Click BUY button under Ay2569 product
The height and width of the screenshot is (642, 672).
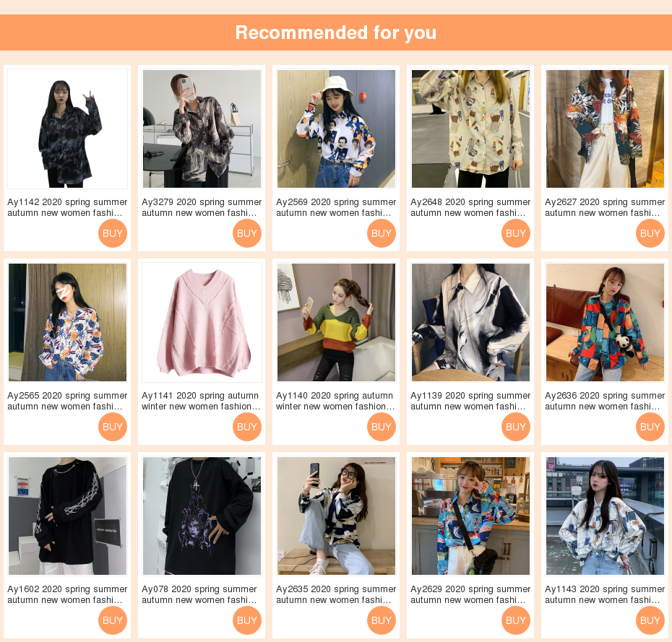(382, 233)
